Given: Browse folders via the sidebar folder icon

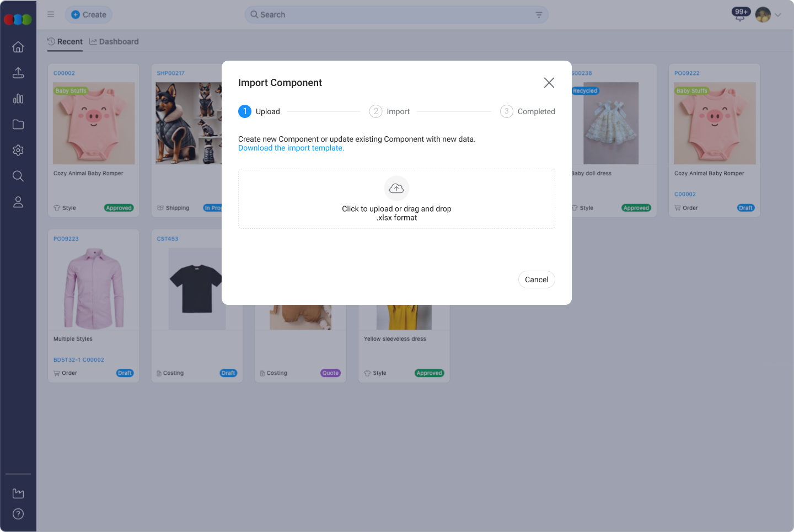Looking at the screenshot, I should click(x=18, y=125).
